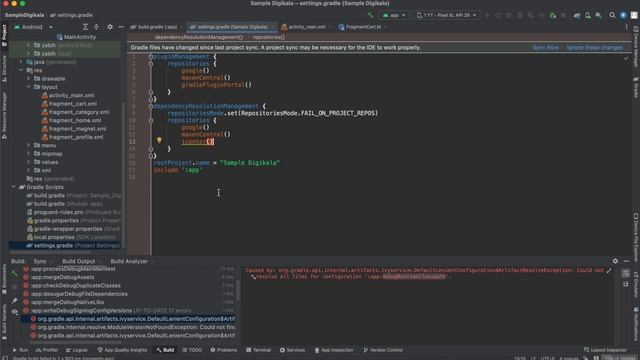
Task: Open the Terminal tool window button
Action: pos(259,350)
